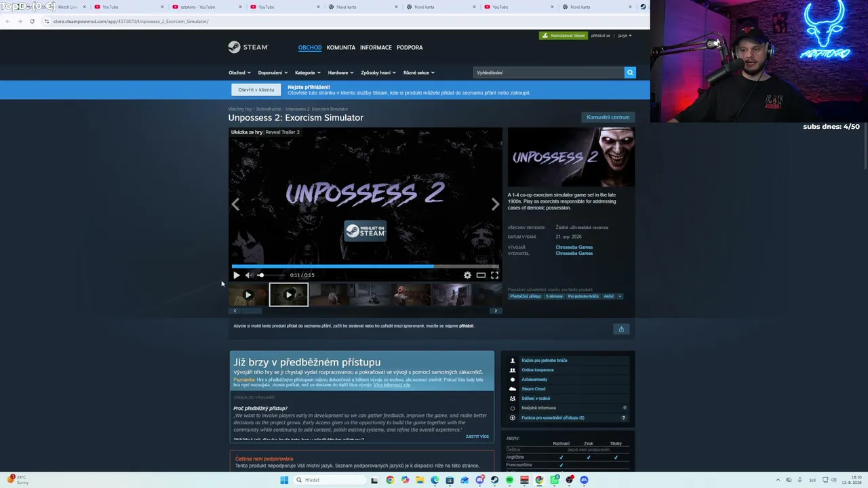Image resolution: width=868 pixels, height=488 pixels.
Task: Reload the page in the browser
Action: [32, 21]
